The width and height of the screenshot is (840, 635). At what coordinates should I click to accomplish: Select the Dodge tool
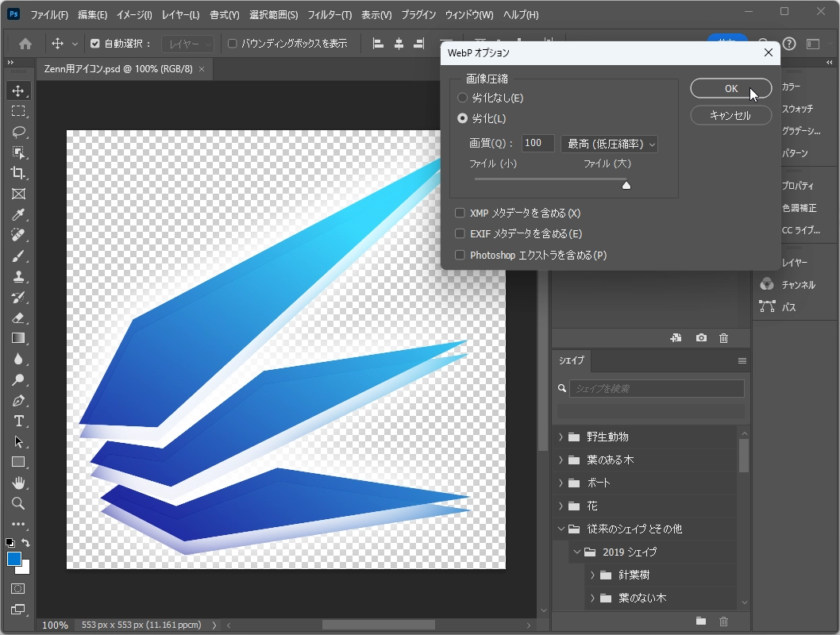coord(18,380)
